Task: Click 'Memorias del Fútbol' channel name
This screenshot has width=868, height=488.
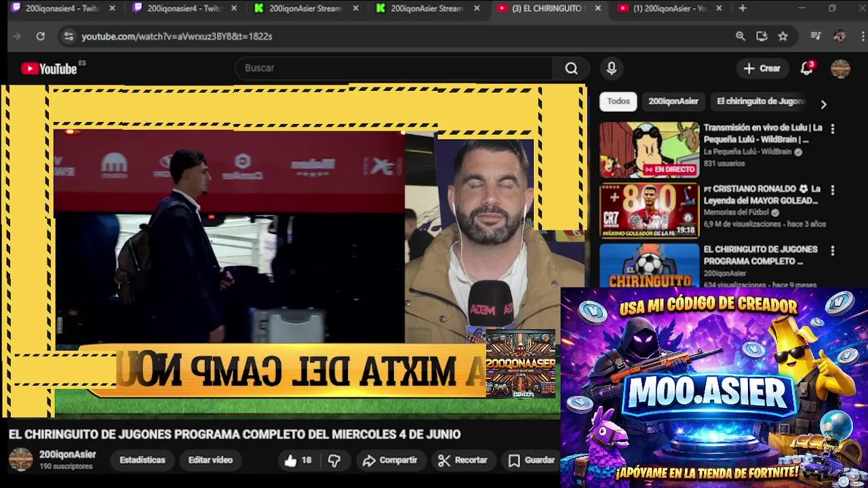Action: 736,213
